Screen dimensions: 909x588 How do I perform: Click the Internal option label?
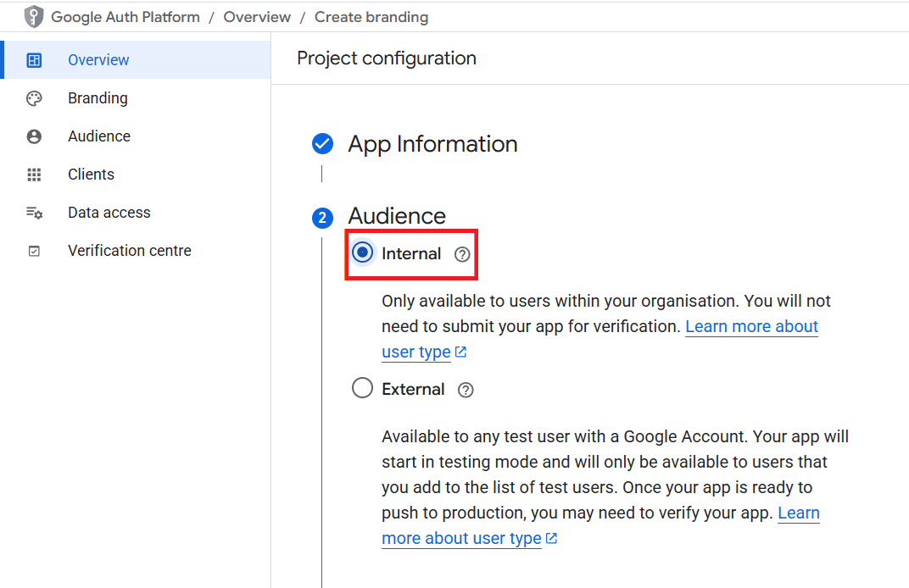(x=411, y=253)
